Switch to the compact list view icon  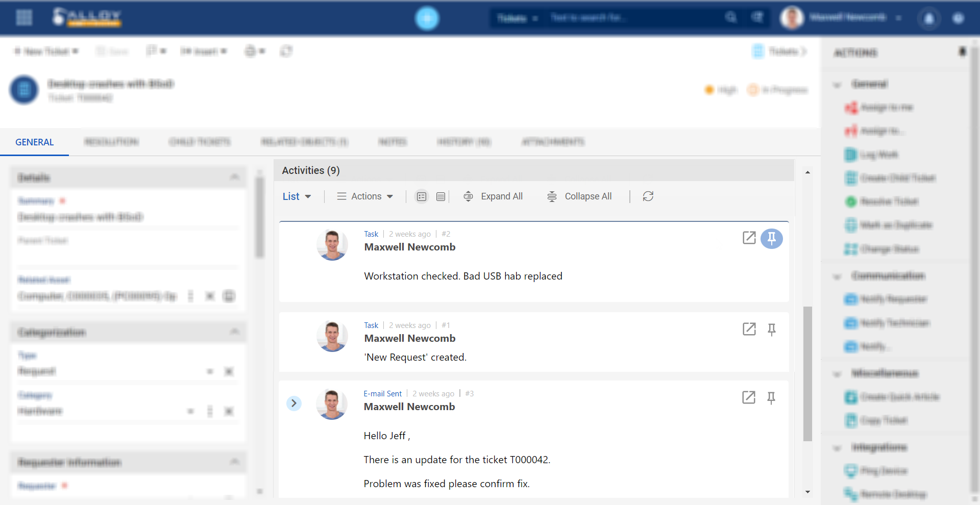coord(441,196)
